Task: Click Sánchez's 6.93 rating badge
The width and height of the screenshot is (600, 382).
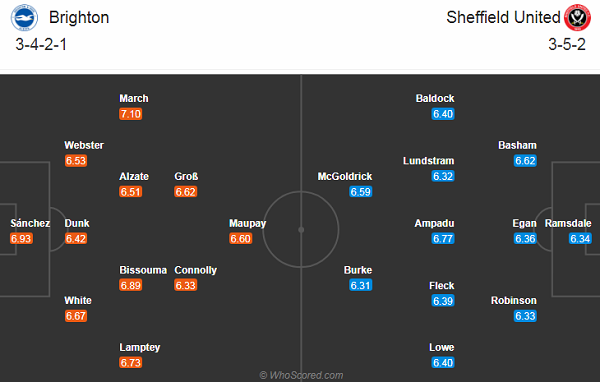Action: [21, 239]
